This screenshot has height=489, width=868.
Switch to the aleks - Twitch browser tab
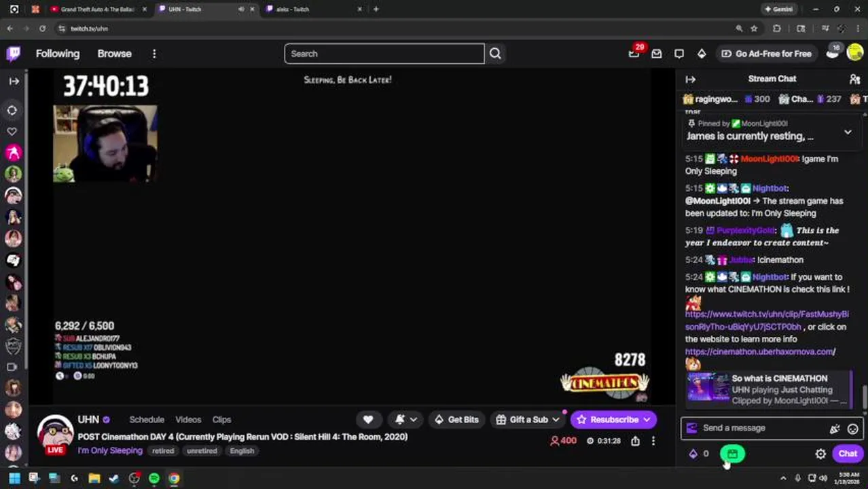[314, 10]
